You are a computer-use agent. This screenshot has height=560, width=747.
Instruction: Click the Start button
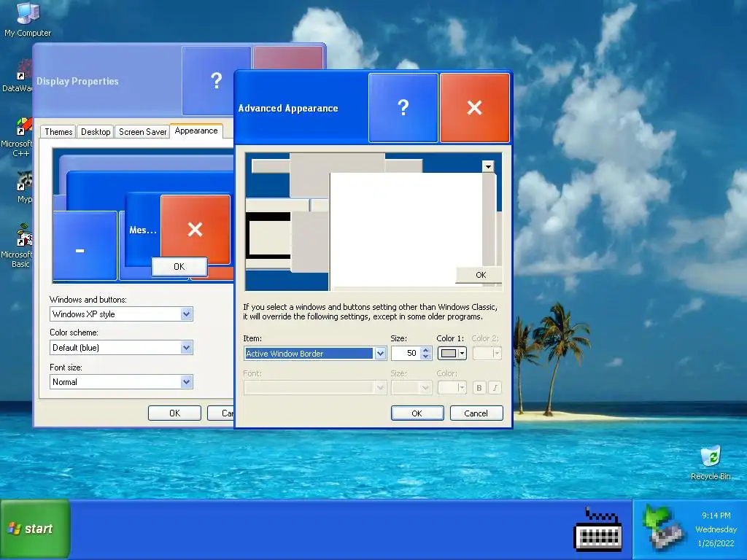[x=35, y=529]
